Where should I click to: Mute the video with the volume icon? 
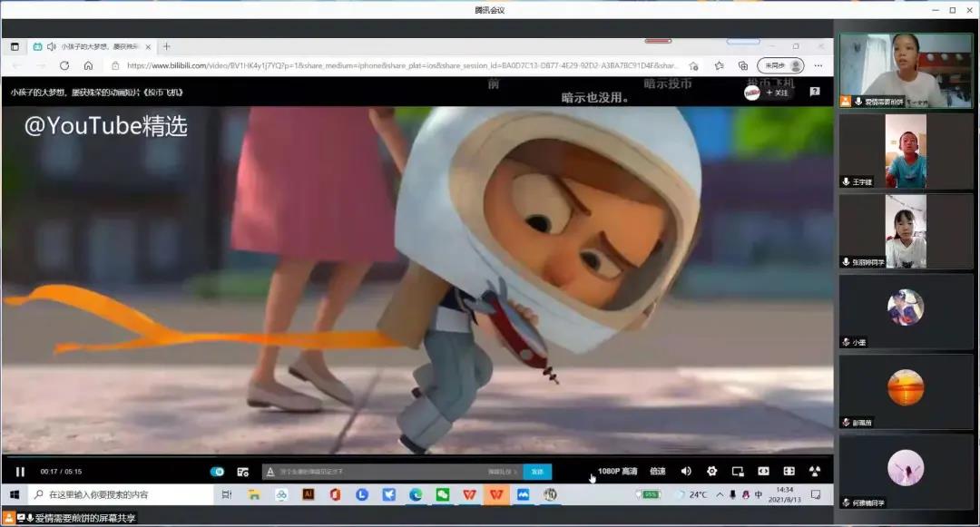(x=686, y=471)
